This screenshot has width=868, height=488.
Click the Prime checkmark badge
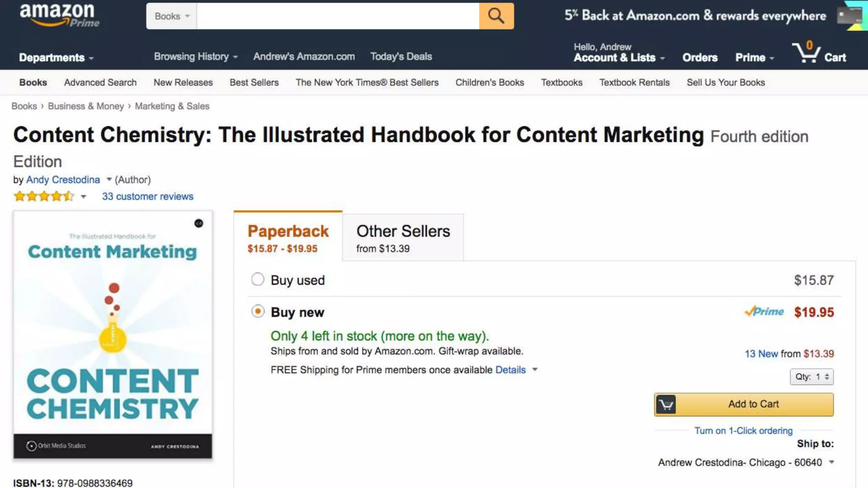point(764,312)
